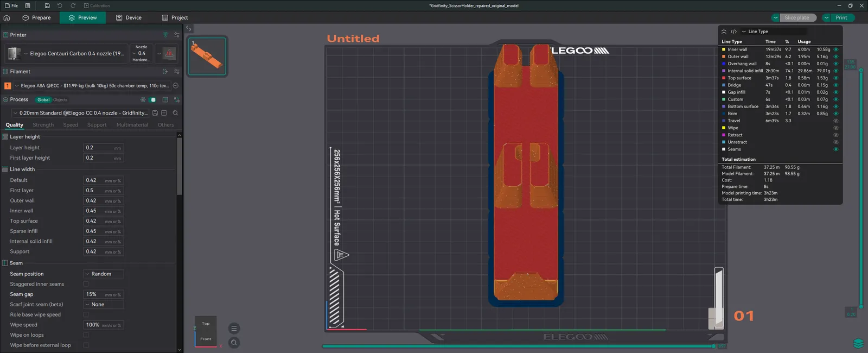
Task: Open the Elegoo ASA filament dropdown
Action: 91,85
